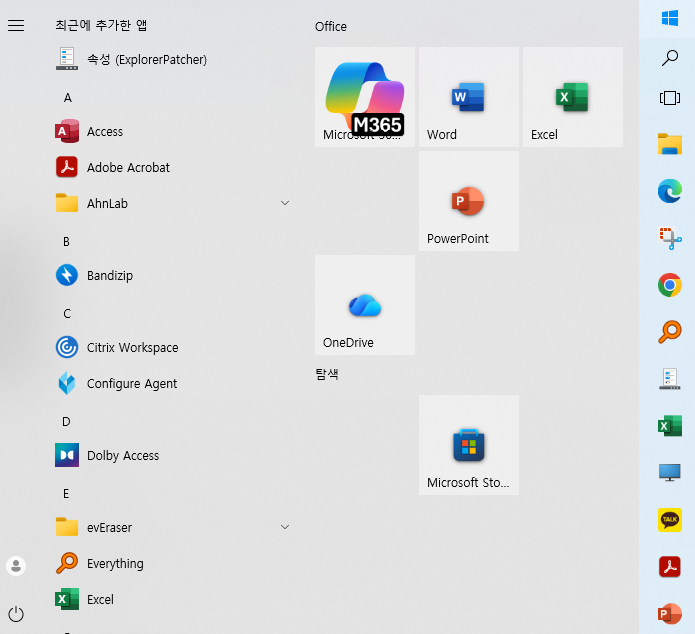The height and width of the screenshot is (634, 695).
Task: Click the letter D section header
Action: tap(66, 421)
